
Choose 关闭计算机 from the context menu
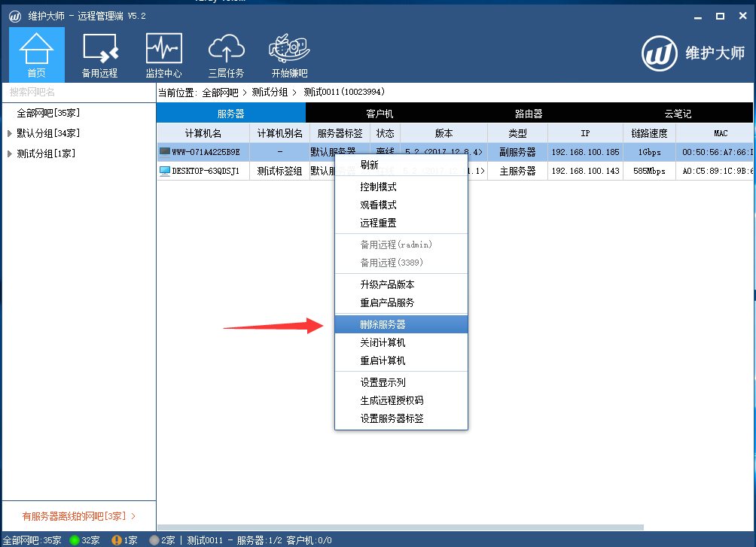click(x=401, y=342)
